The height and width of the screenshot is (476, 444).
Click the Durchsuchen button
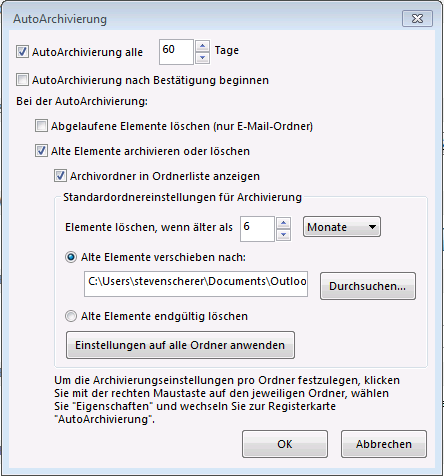point(368,286)
